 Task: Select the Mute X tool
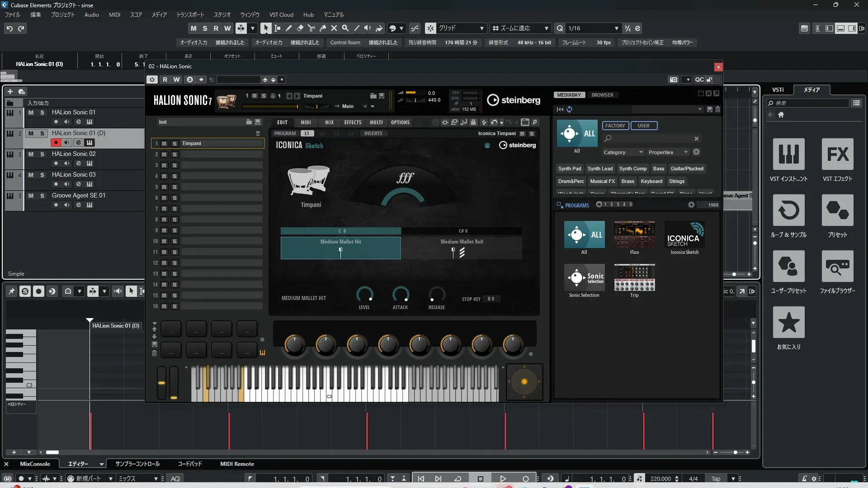click(334, 28)
